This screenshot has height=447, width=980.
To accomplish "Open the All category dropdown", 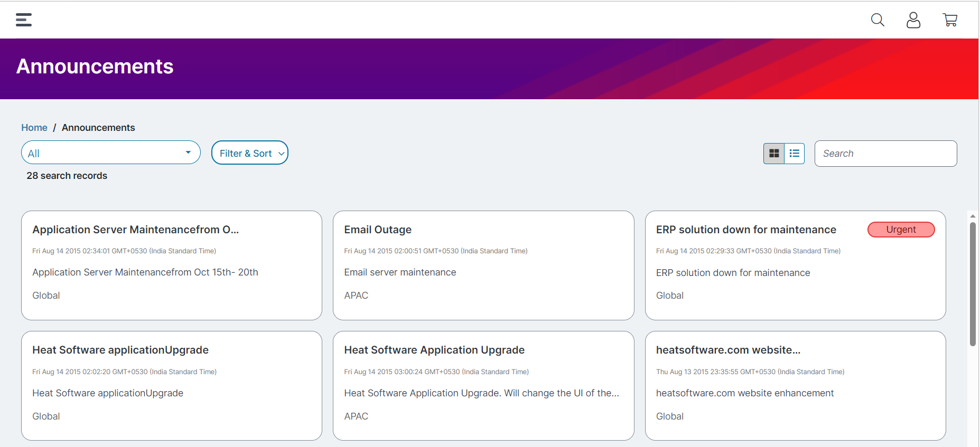I will [111, 153].
